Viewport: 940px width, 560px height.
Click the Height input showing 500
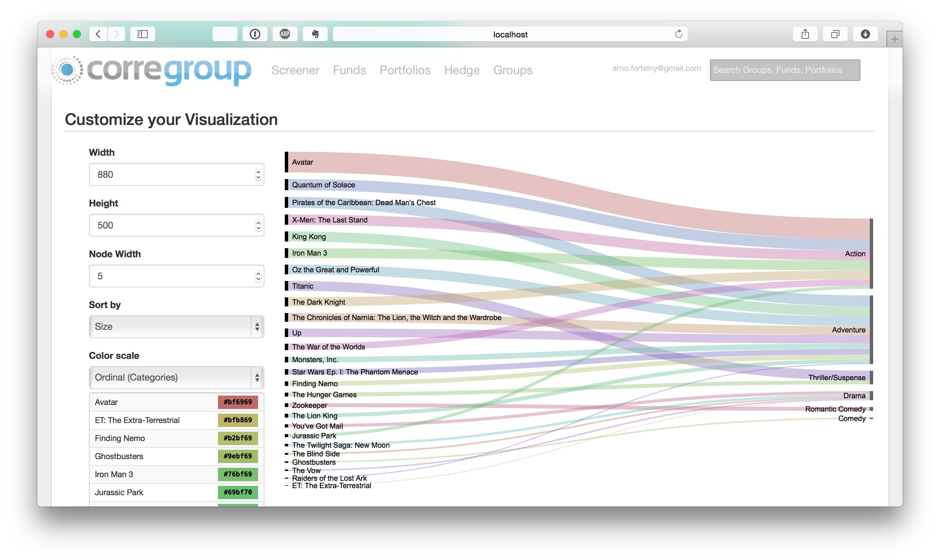176,225
